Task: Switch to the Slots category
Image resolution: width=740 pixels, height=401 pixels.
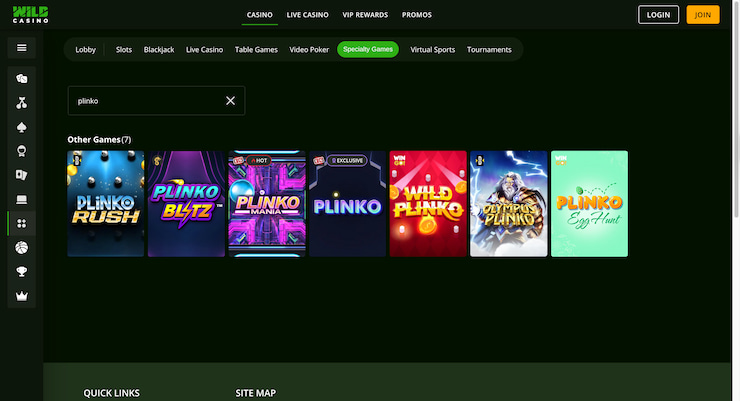Action: coord(124,50)
